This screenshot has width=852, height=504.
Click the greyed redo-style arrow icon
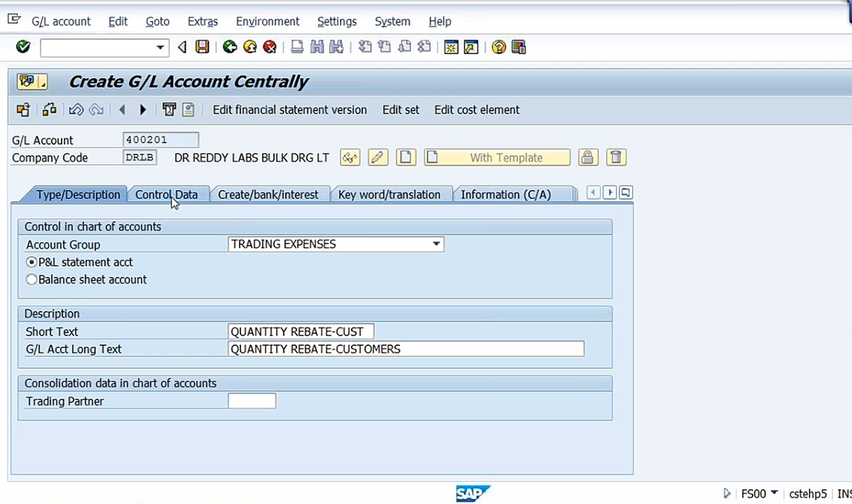coord(96,110)
